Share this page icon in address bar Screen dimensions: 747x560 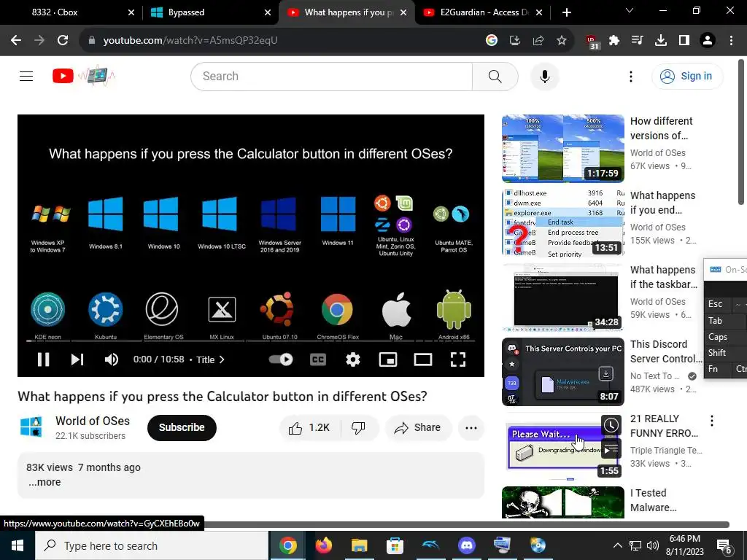pos(538,41)
